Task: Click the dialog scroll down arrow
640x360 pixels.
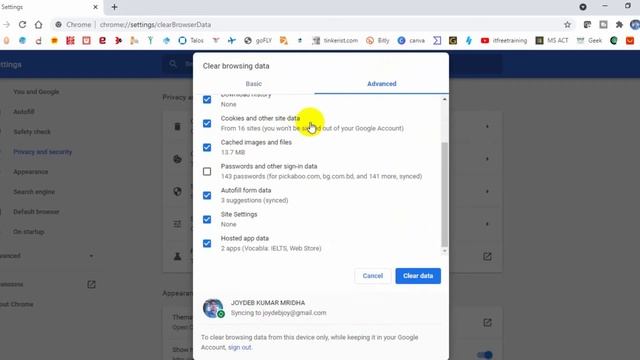Action: (x=444, y=251)
